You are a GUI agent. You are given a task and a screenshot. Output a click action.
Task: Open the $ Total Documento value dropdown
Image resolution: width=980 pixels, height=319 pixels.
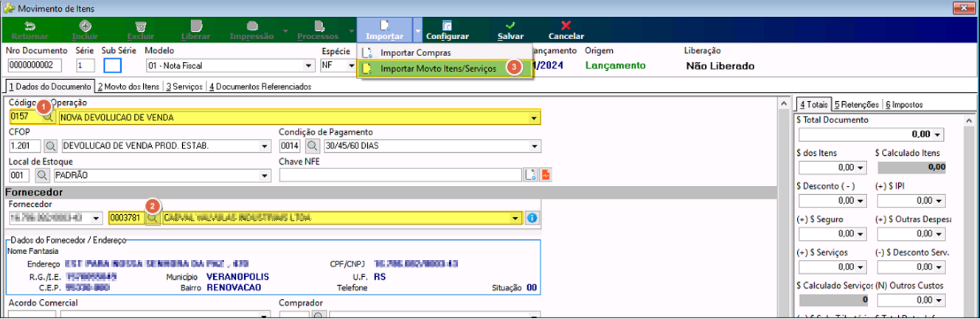(x=936, y=135)
